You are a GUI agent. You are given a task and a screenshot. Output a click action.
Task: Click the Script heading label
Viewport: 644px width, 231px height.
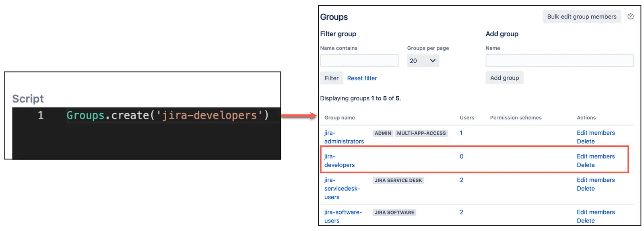tap(28, 99)
